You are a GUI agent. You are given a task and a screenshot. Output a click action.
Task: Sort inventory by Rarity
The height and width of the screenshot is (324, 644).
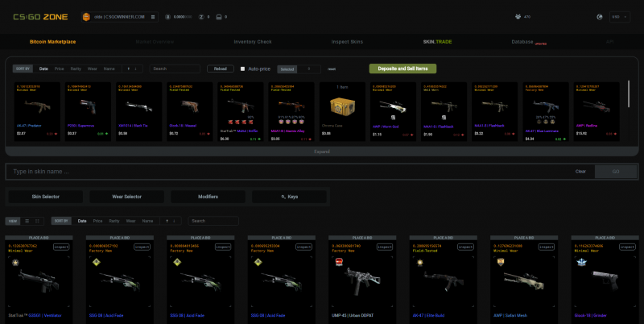tap(76, 69)
